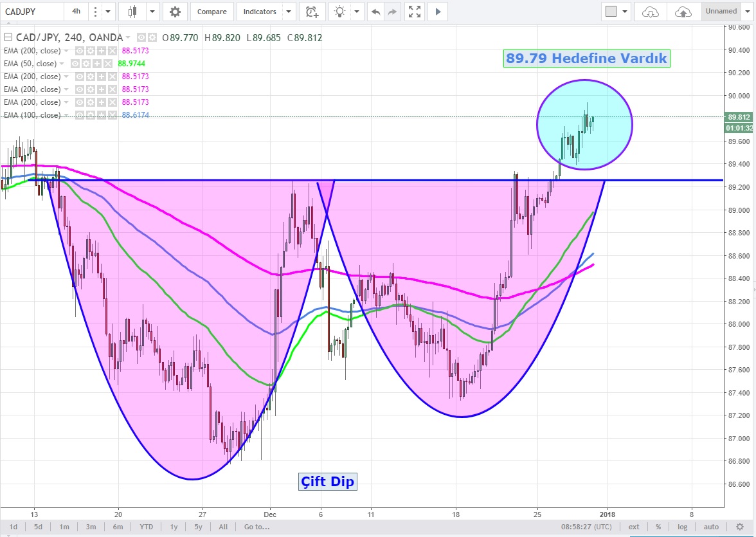This screenshot has width=756, height=537.
Task: Click the candlestick chart style icon
Action: [133, 12]
